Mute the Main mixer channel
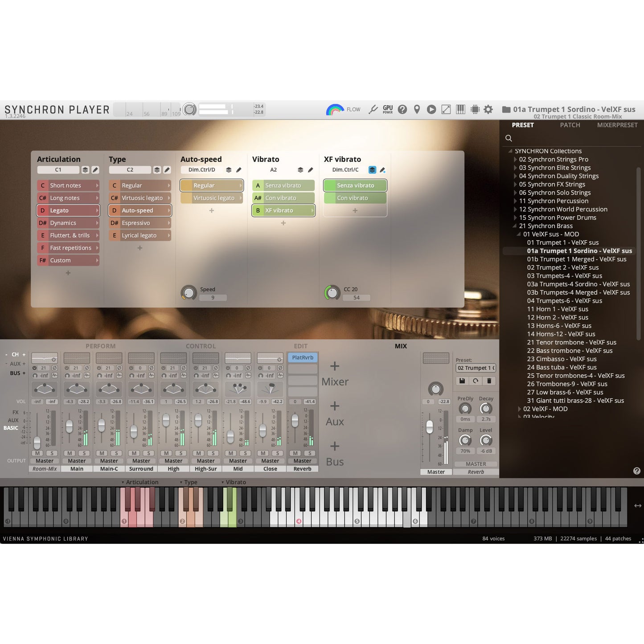The width and height of the screenshot is (644, 644). 70,453
